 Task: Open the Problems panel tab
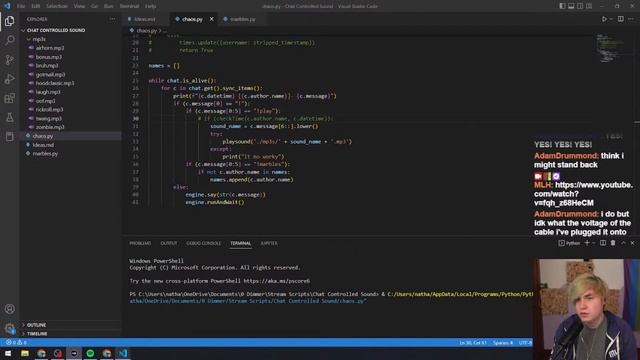coord(140,243)
